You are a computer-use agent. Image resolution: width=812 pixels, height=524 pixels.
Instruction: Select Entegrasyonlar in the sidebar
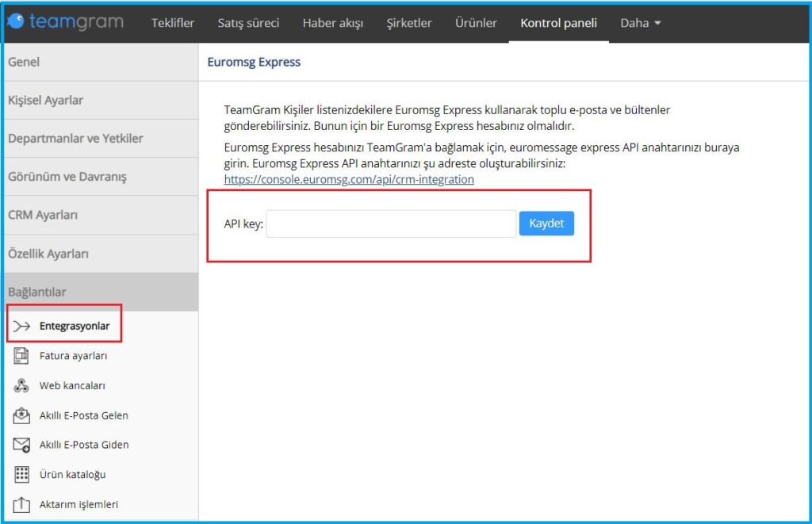point(74,326)
